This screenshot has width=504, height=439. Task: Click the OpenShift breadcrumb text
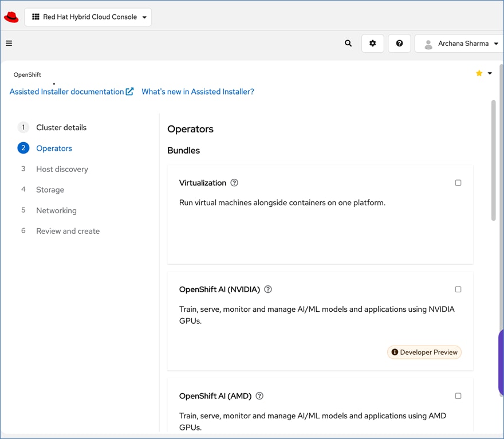27,75
